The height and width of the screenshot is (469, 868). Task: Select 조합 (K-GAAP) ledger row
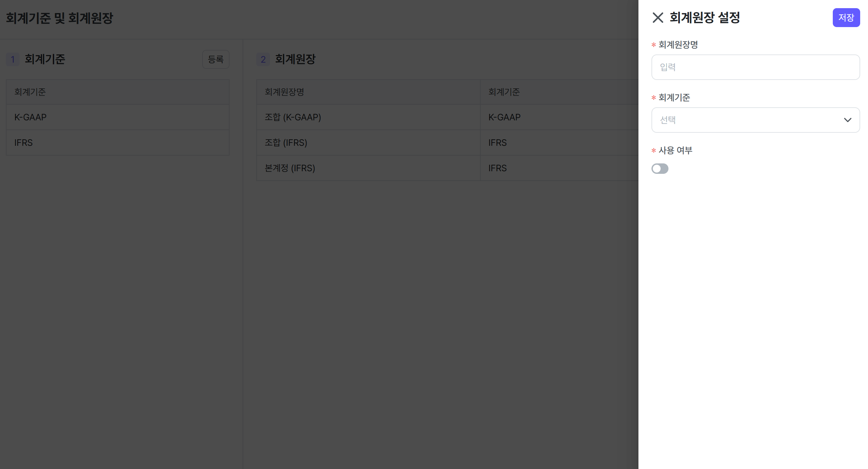(x=447, y=117)
